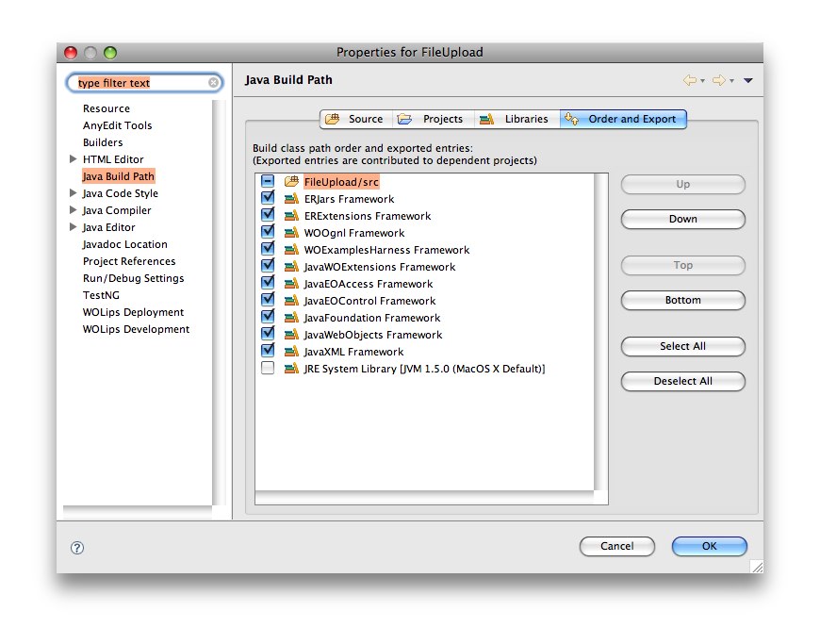Click the Select All button

[682, 346]
